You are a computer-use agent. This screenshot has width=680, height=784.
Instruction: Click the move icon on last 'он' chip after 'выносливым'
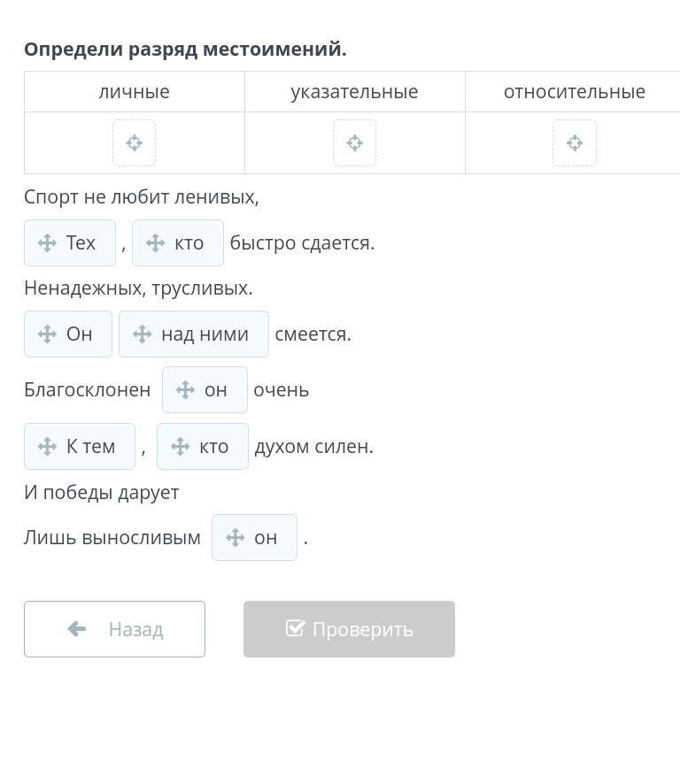(235, 537)
